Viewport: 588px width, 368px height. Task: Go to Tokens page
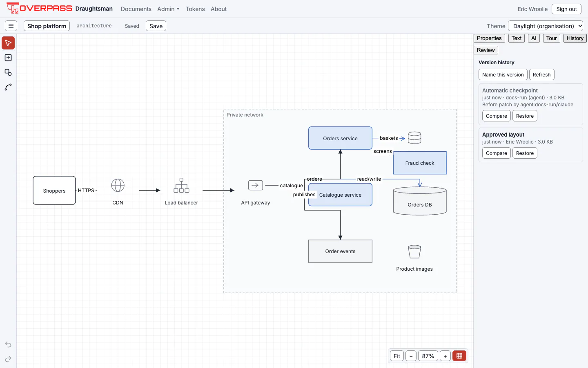tap(195, 9)
